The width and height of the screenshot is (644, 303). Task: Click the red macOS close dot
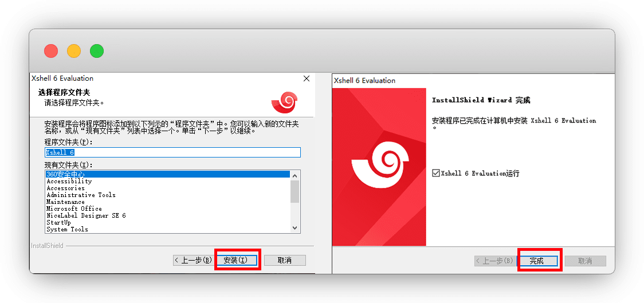pyautogui.click(x=51, y=51)
